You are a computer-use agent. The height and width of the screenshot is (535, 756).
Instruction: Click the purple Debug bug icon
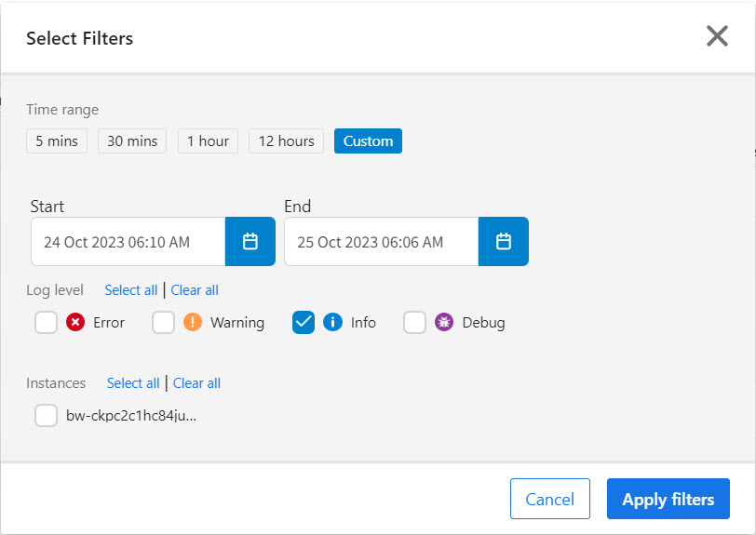coord(444,323)
